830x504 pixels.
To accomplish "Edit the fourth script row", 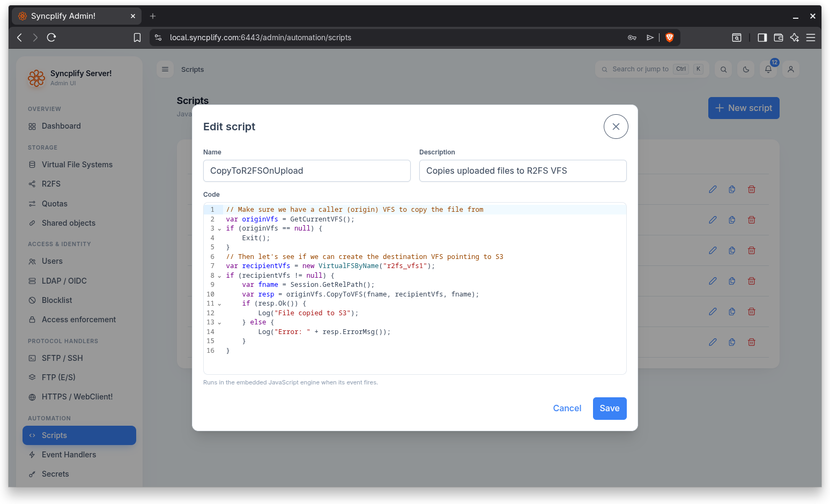I will (713, 281).
